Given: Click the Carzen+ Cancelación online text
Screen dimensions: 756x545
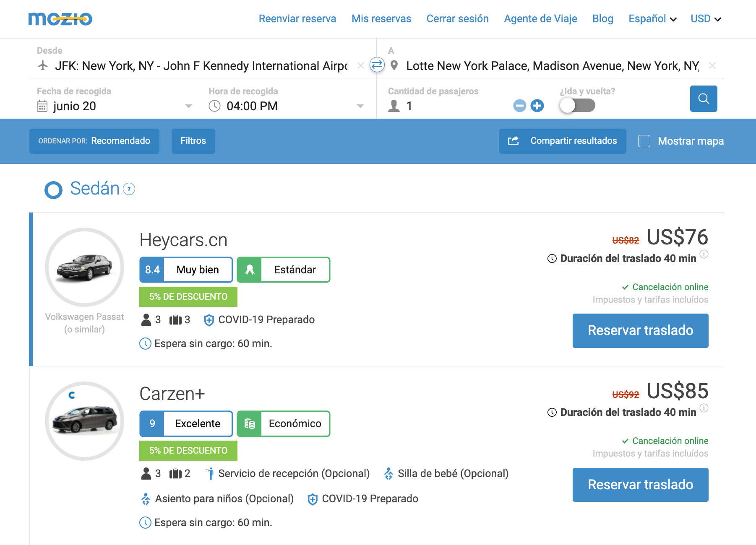Looking at the screenshot, I should click(670, 441).
